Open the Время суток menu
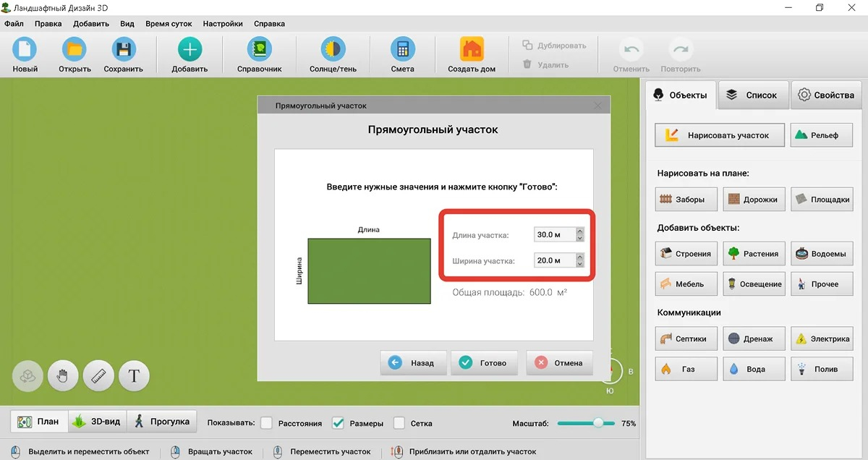The image size is (868, 460). coord(169,24)
